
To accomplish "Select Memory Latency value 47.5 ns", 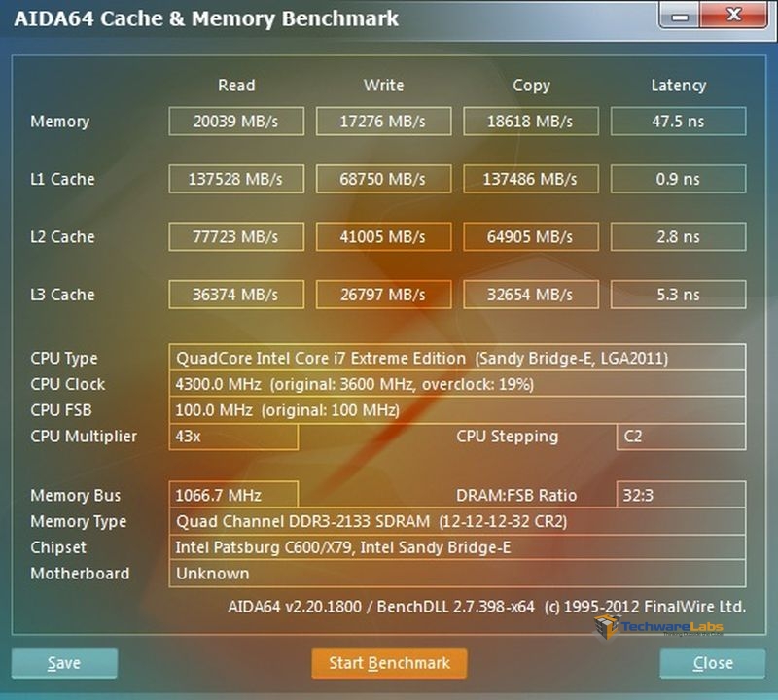I will pos(678,122).
